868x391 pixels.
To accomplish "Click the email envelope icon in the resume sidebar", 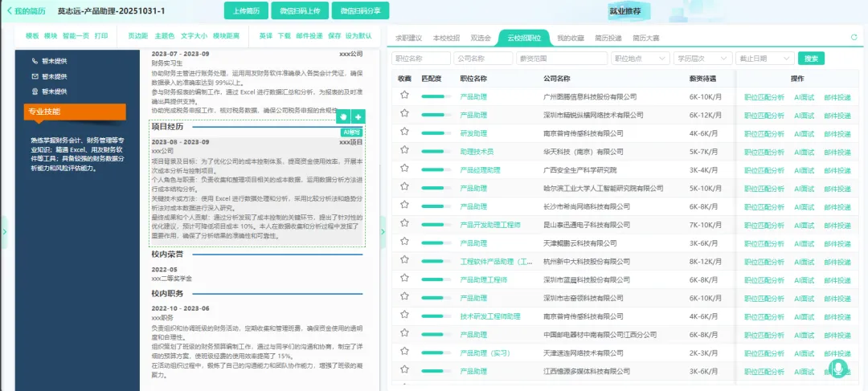I will pos(35,76).
